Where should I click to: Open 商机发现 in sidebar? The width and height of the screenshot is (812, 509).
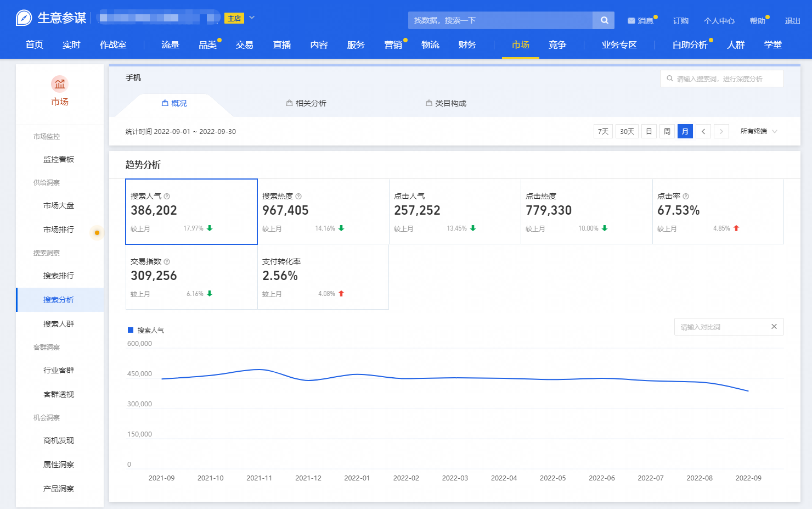click(59, 440)
